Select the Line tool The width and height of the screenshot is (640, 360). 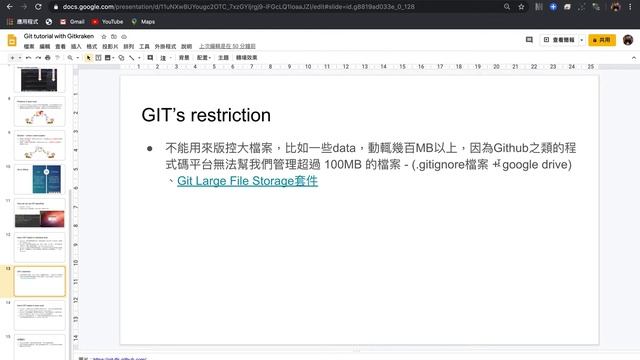(x=132, y=58)
